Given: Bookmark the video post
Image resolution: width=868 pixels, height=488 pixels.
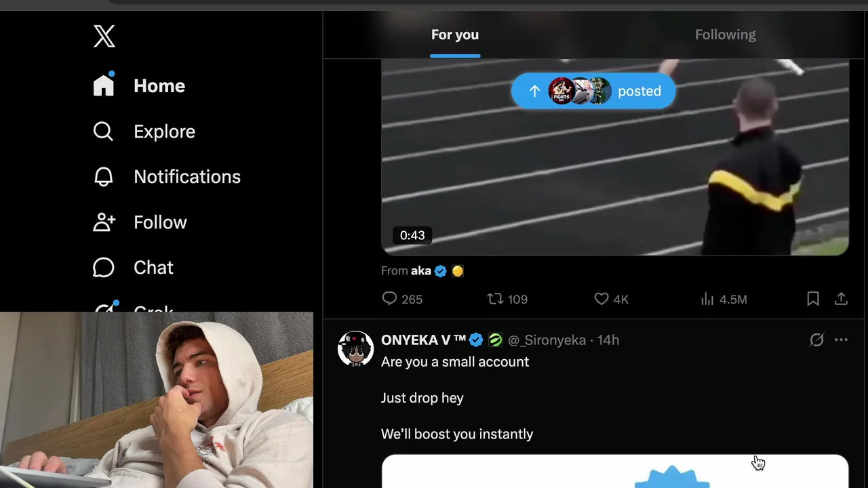Looking at the screenshot, I should coord(813,299).
